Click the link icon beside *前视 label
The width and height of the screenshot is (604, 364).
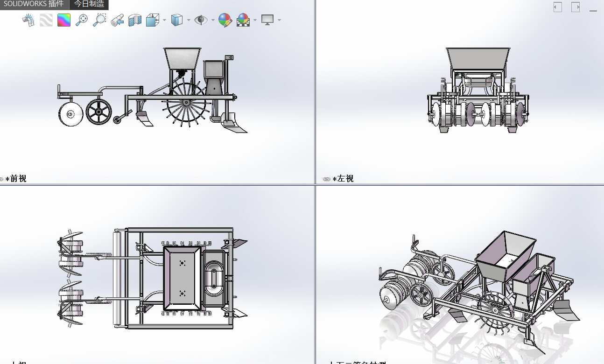1,179
